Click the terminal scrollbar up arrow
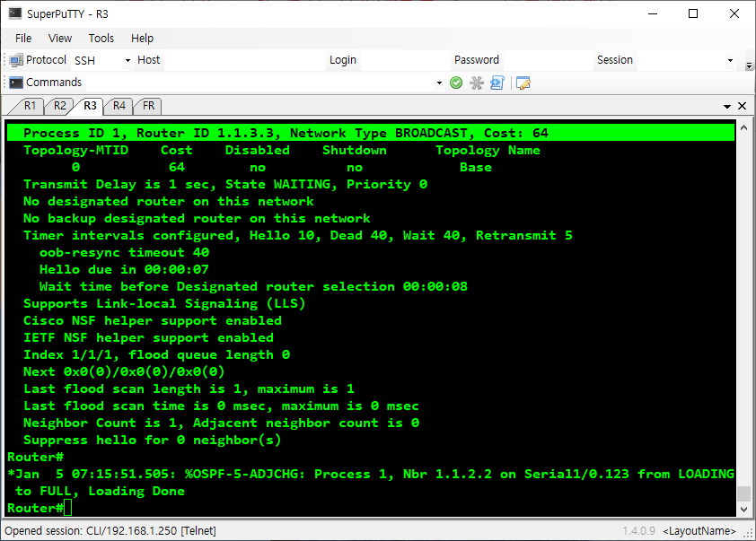This screenshot has width=756, height=541. pos(743,127)
